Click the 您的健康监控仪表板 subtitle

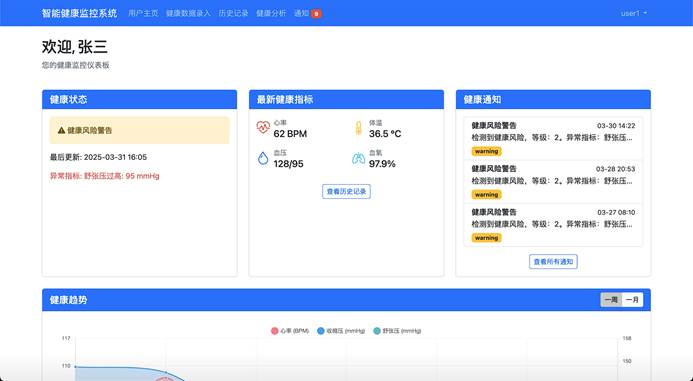pos(76,65)
